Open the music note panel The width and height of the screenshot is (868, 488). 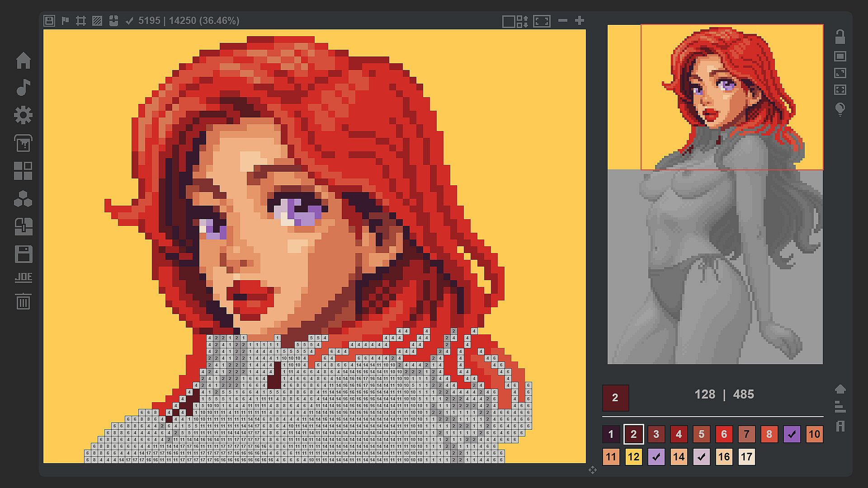(x=23, y=88)
